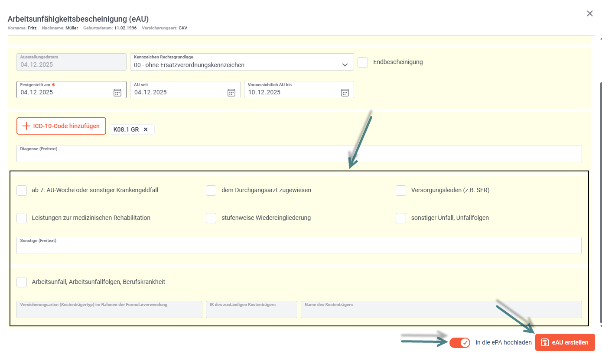The width and height of the screenshot is (602, 364).
Task: Focus the Sonstige (Freitext) input
Action: coord(299,247)
